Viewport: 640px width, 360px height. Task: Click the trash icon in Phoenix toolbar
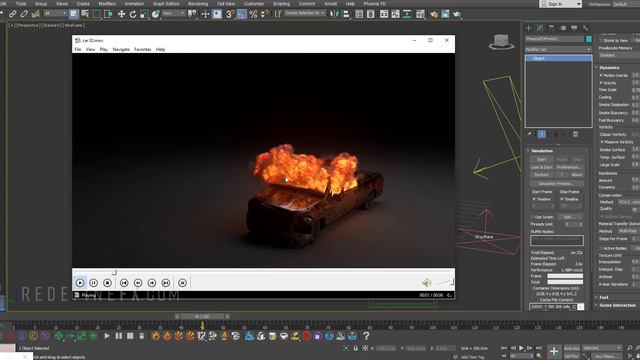click(x=142, y=336)
